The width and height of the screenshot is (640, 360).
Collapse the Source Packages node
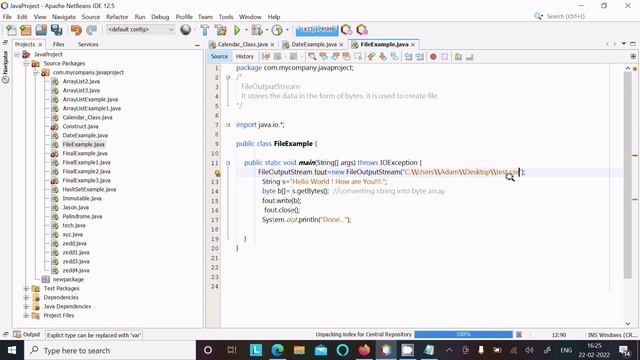click(26, 64)
